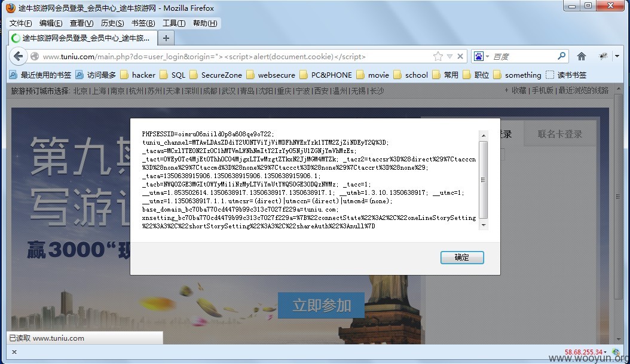
Task: Open the websecure bookmark folder
Action: [x=271, y=75]
